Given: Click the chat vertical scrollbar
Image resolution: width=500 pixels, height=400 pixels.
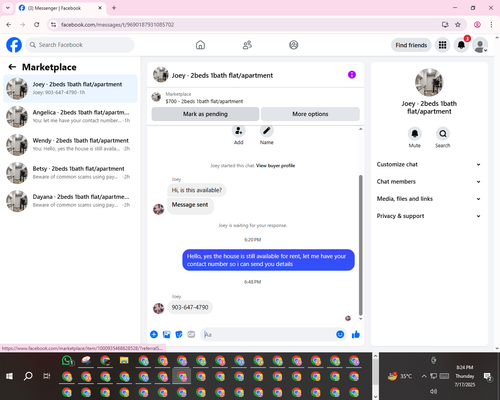Looking at the screenshot, I should point(360,245).
